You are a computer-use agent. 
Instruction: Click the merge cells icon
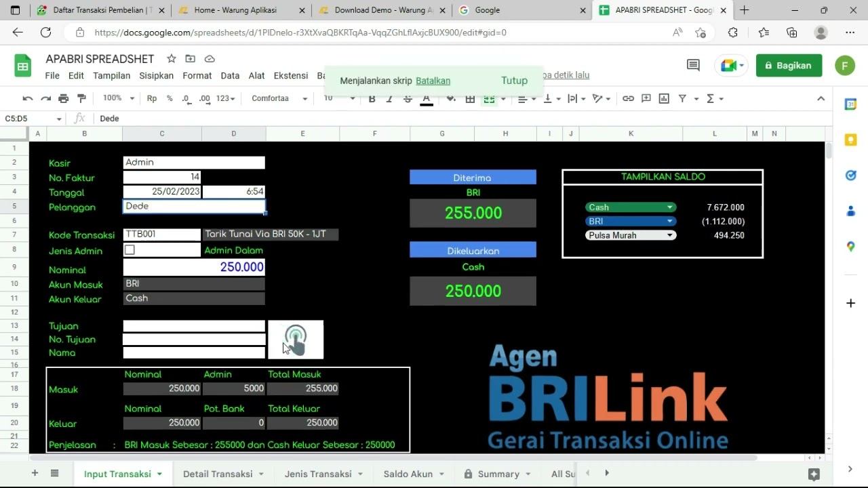(x=489, y=99)
